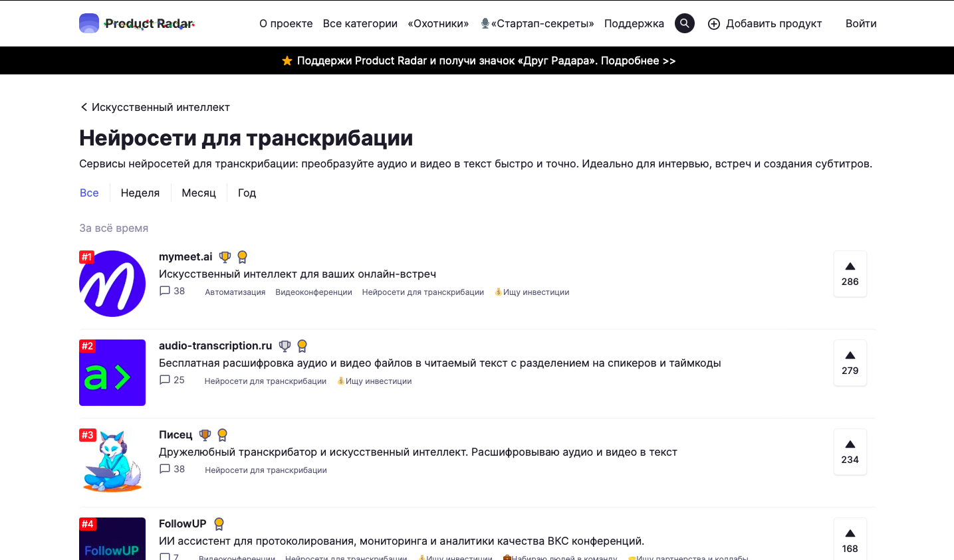Click Видеоконференции tag under mymeet.ai
The image size is (954, 560).
[x=314, y=292]
